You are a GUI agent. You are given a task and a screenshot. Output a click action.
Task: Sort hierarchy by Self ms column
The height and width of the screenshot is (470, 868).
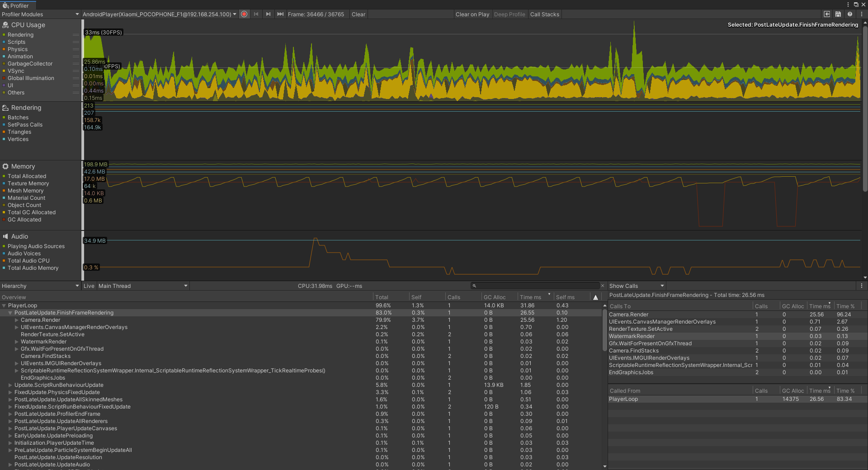tap(571, 297)
